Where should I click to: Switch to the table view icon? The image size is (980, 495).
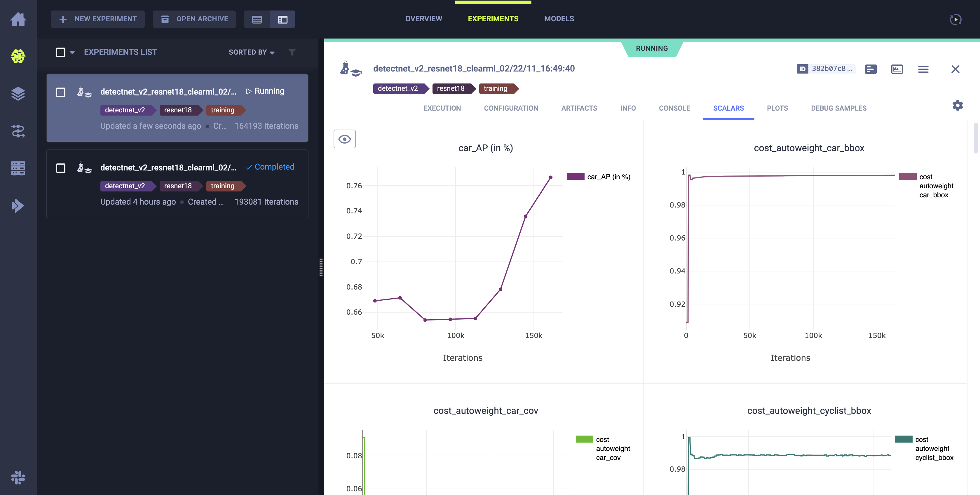257,19
